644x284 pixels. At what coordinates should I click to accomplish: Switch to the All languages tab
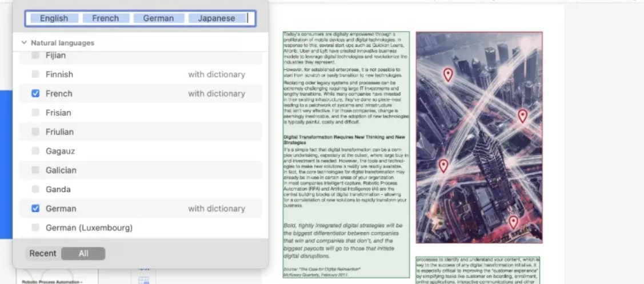pyautogui.click(x=83, y=254)
